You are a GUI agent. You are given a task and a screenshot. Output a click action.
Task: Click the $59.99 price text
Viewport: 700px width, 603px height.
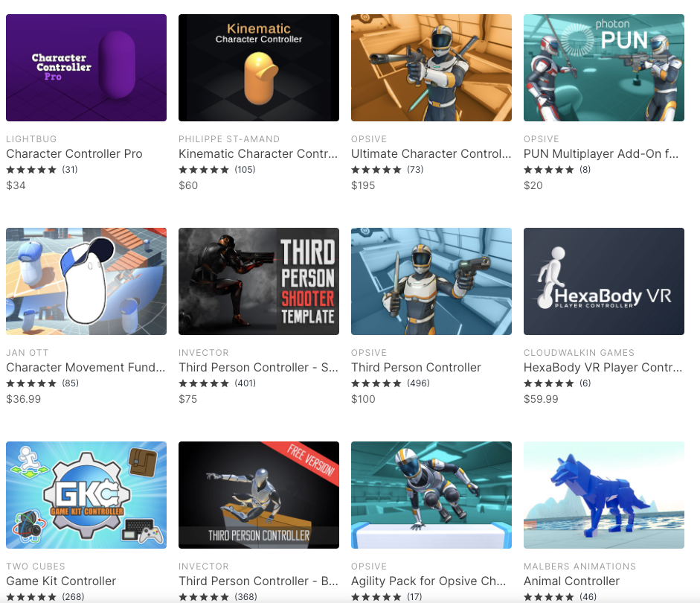coord(541,399)
